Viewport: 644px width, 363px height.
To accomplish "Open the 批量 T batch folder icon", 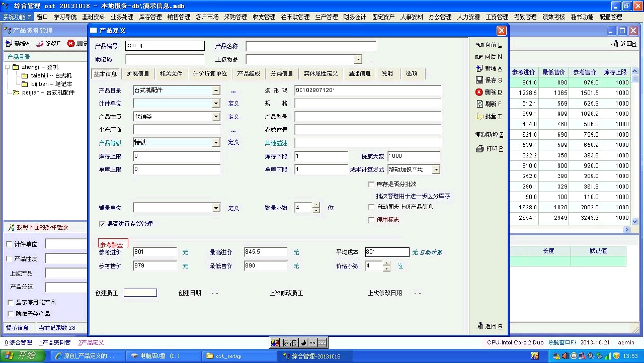I will (x=479, y=116).
